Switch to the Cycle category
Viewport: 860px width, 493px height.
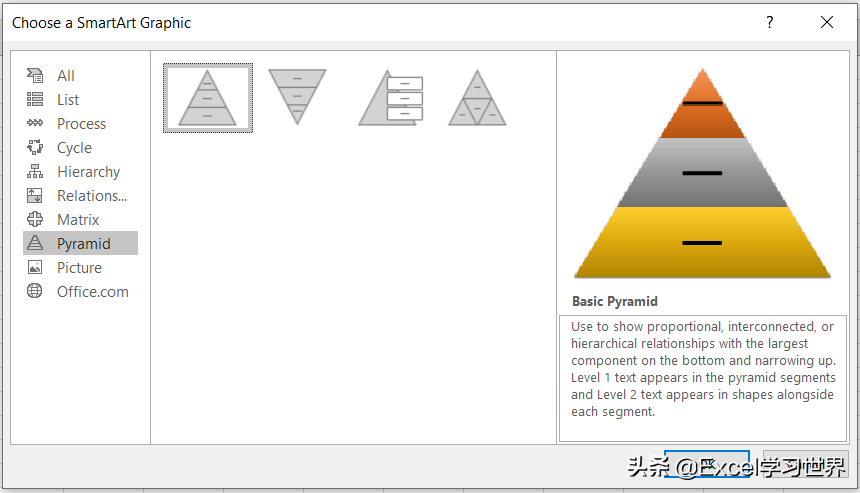pos(74,148)
